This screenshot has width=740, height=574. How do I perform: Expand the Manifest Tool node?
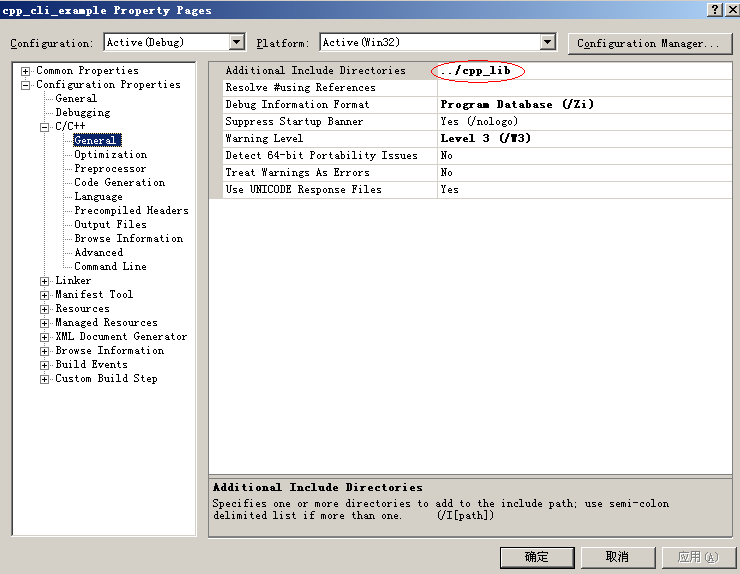[x=45, y=295]
